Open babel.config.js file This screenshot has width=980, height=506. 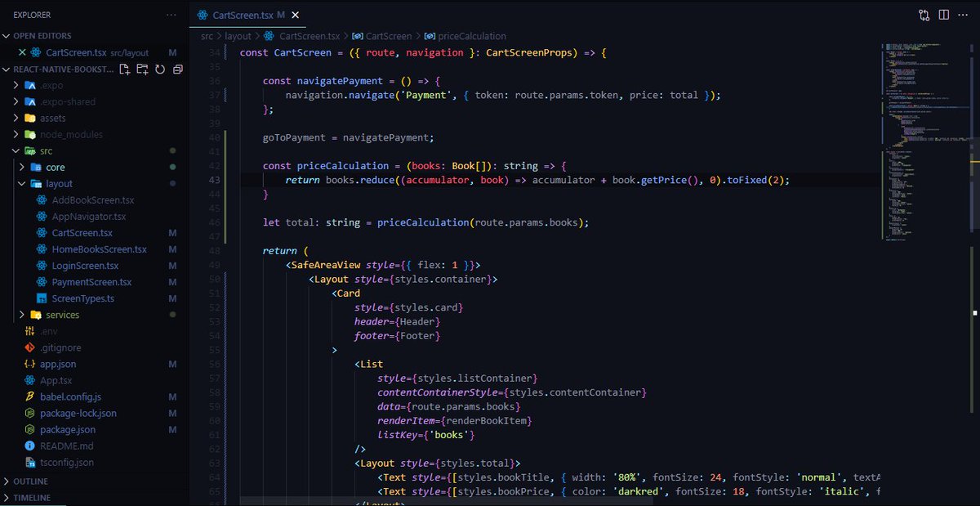pos(94,396)
